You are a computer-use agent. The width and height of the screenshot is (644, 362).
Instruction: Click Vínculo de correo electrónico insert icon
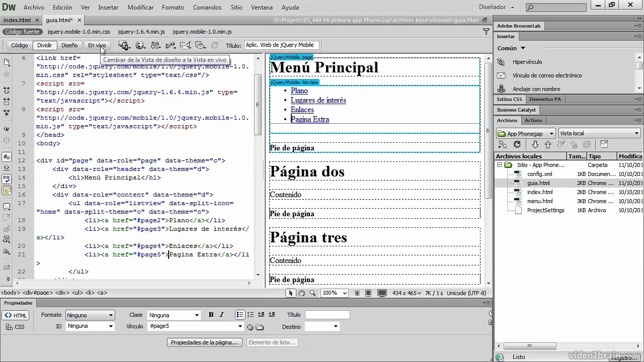point(501,75)
